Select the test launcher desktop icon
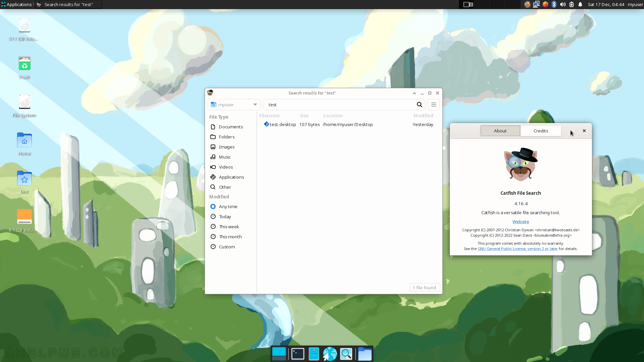This screenshot has width=644, height=362. point(24,182)
